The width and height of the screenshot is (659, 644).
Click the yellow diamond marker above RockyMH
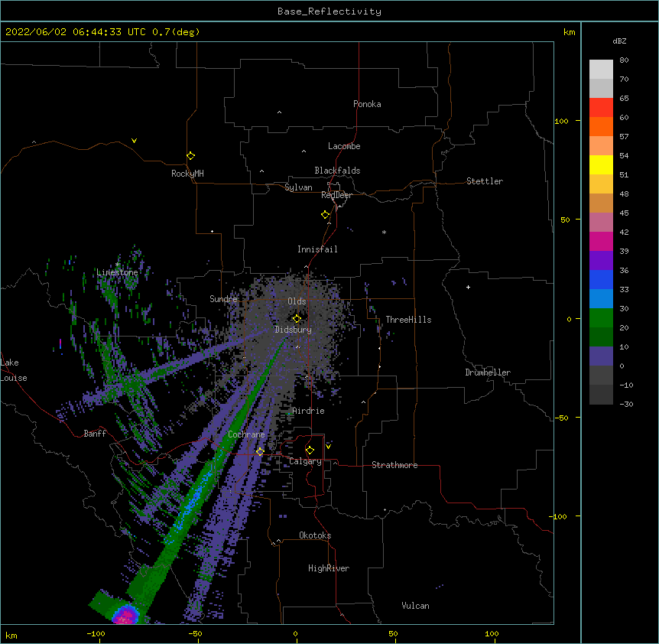point(190,156)
